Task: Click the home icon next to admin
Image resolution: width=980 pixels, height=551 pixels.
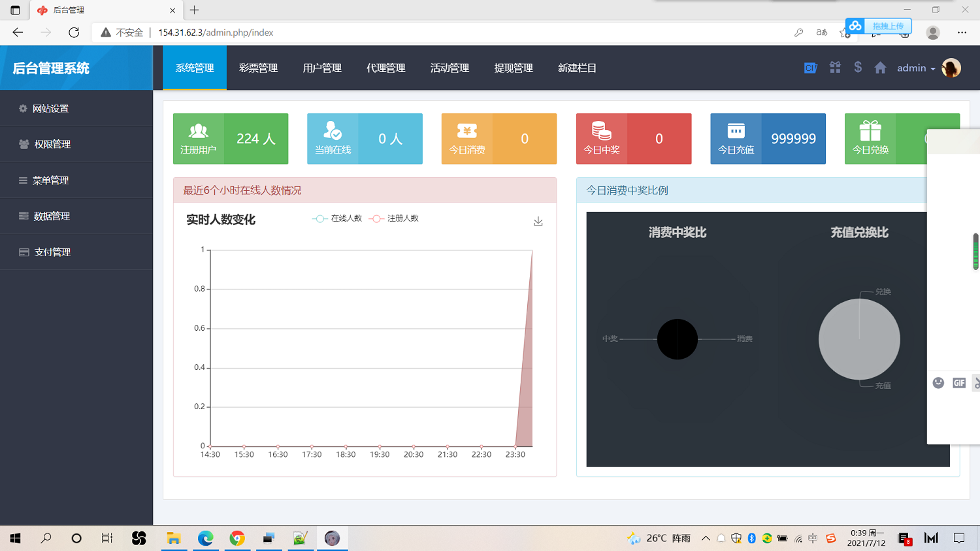Action: click(879, 67)
